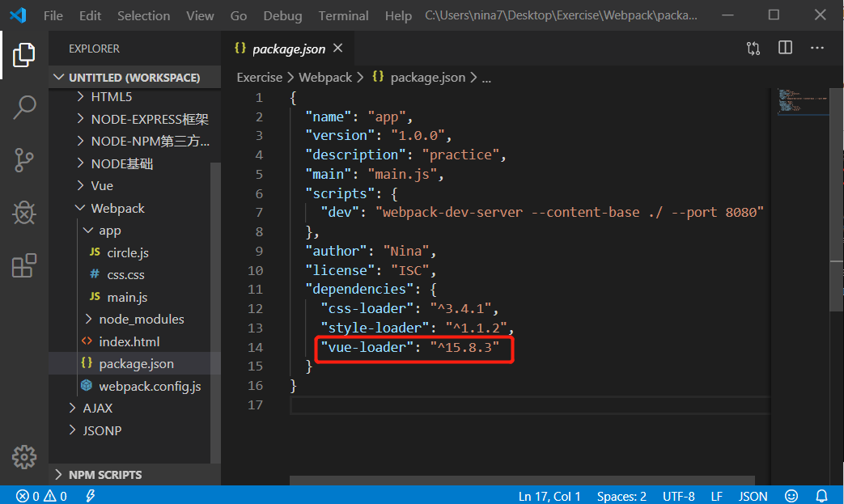The height and width of the screenshot is (504, 844).
Task: Click the hash icon of css.css
Action: click(95, 273)
